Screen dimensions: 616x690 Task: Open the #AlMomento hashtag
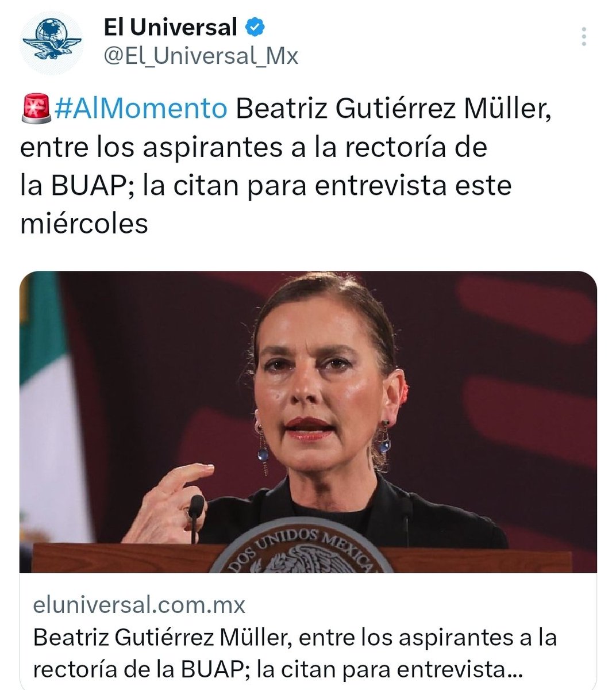(x=141, y=109)
